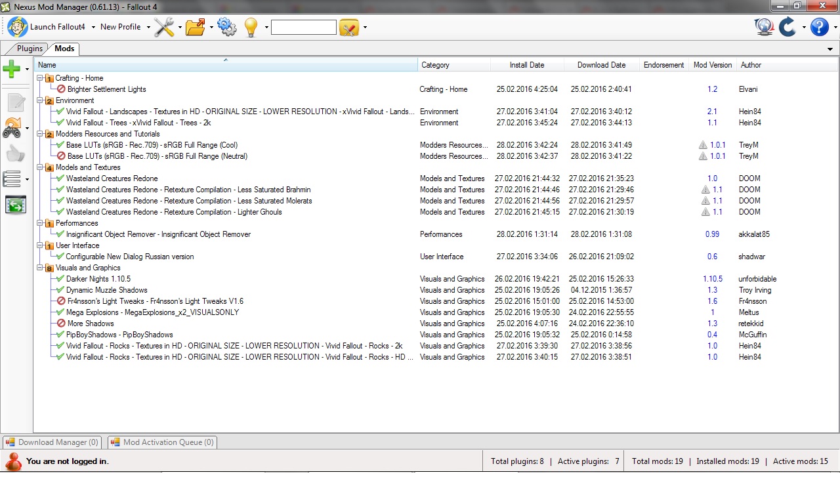This screenshot has width=840, height=504.
Task: Sort mods by the Name column header
Action: [226, 65]
